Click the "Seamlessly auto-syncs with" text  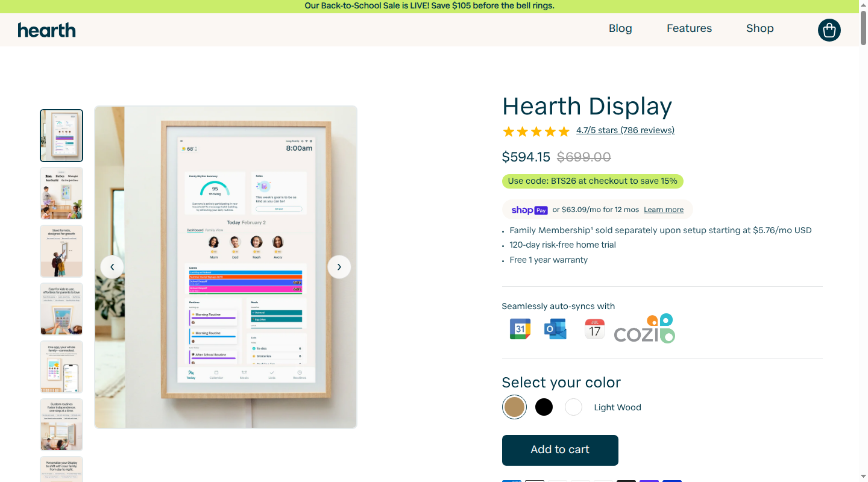coord(558,306)
